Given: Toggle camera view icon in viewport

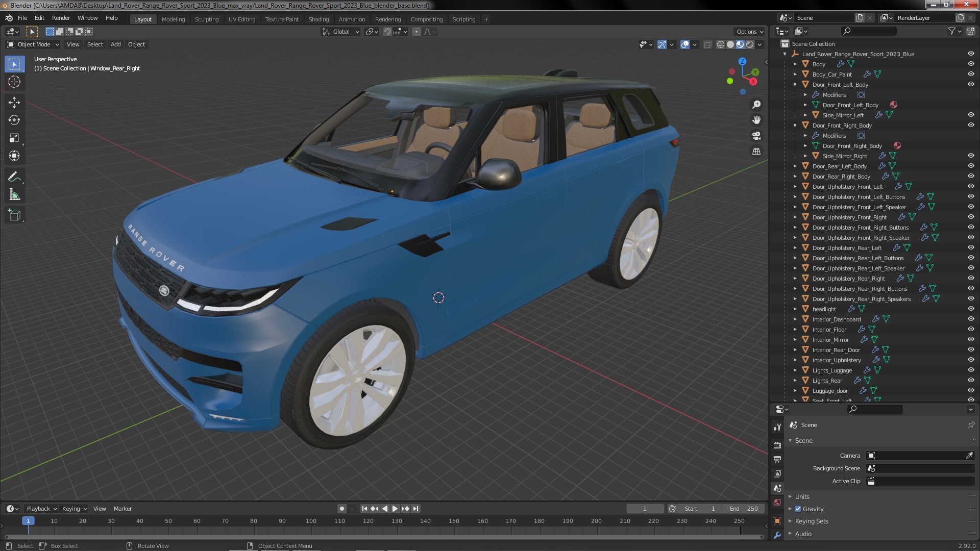Looking at the screenshot, I should (756, 136).
